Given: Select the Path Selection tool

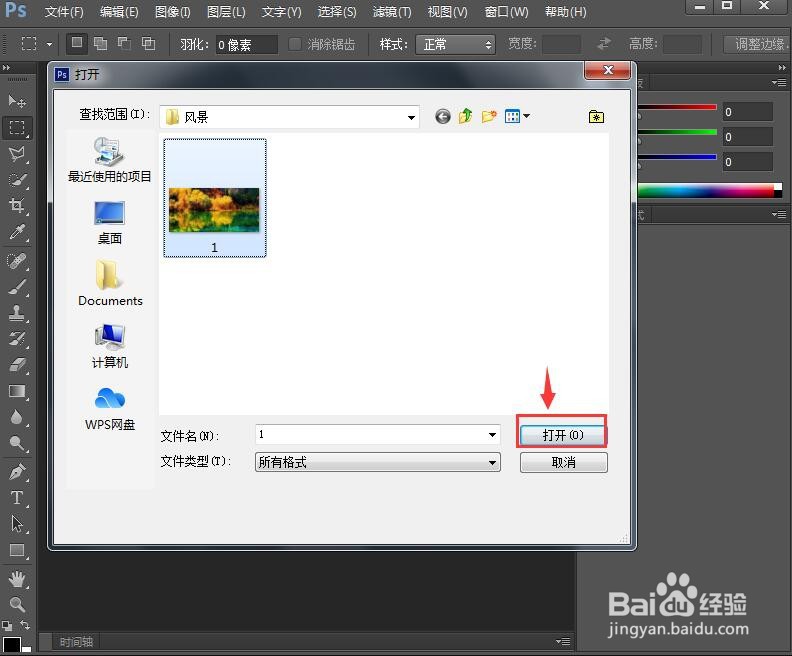Looking at the screenshot, I should point(17,524).
